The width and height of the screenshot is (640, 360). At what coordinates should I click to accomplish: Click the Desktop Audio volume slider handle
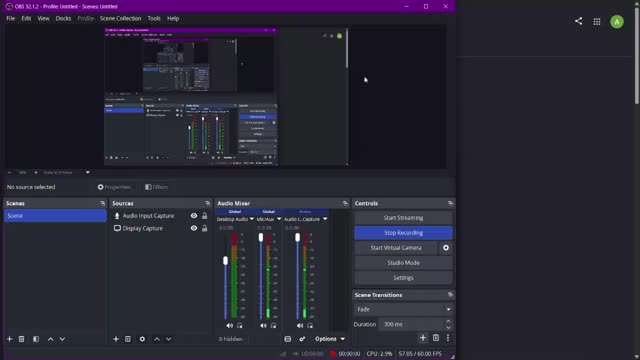point(225,261)
